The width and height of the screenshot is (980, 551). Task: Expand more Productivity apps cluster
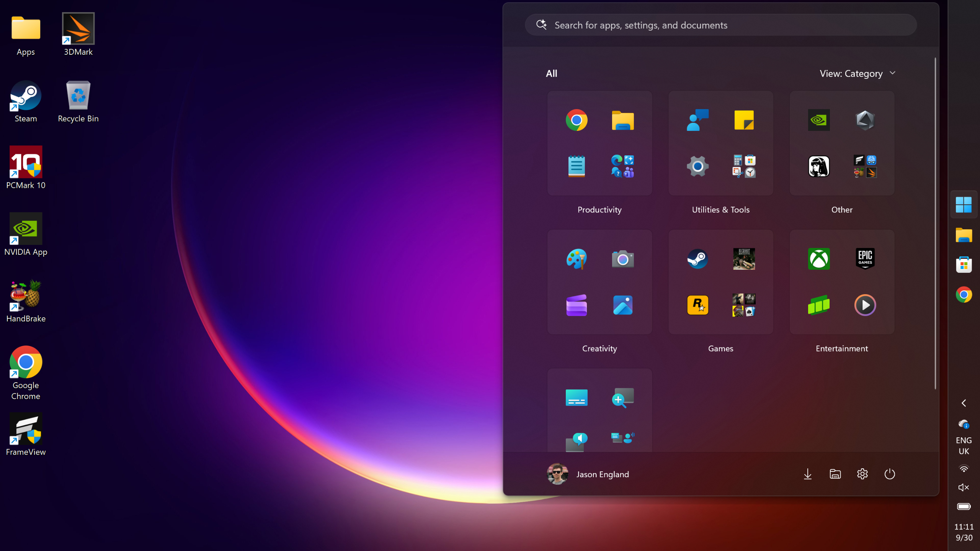click(623, 166)
